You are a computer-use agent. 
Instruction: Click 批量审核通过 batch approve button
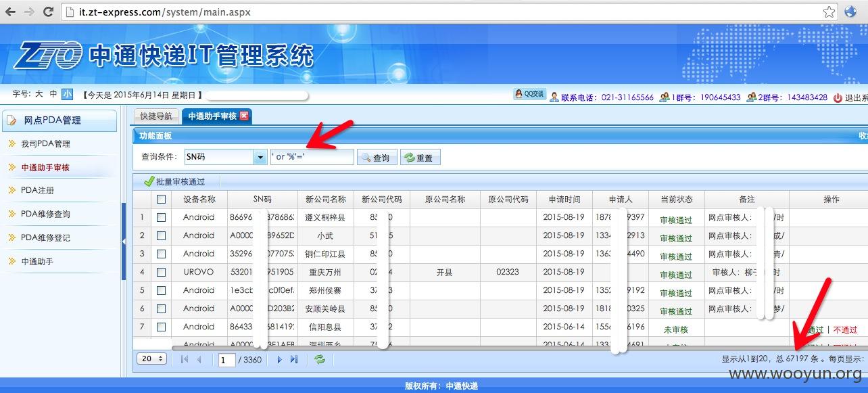(174, 181)
